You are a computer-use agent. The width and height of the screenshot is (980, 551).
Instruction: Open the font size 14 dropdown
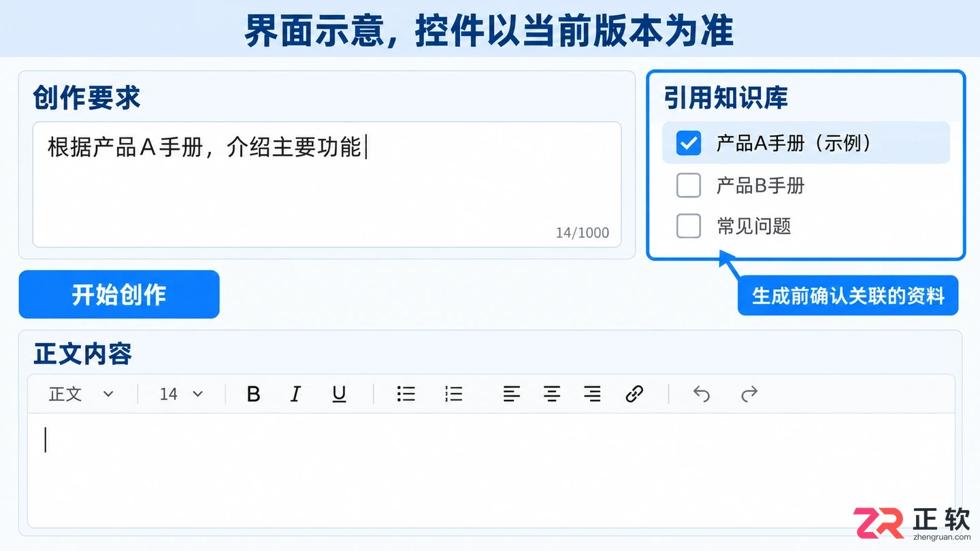pos(181,394)
